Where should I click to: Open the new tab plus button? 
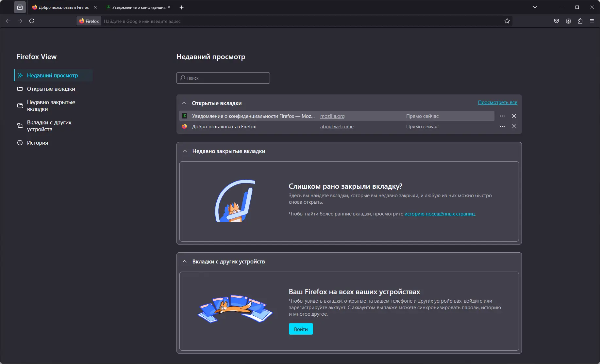coord(182,7)
